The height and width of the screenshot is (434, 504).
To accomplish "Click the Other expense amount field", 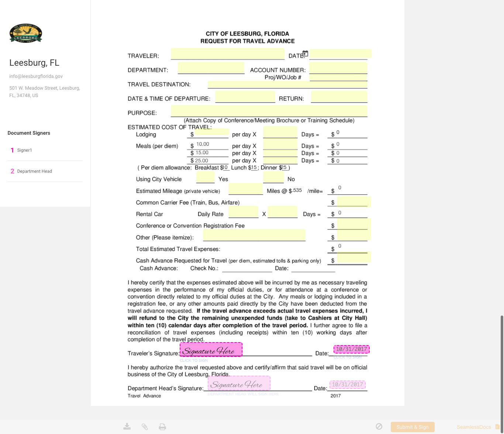I will (354, 236).
